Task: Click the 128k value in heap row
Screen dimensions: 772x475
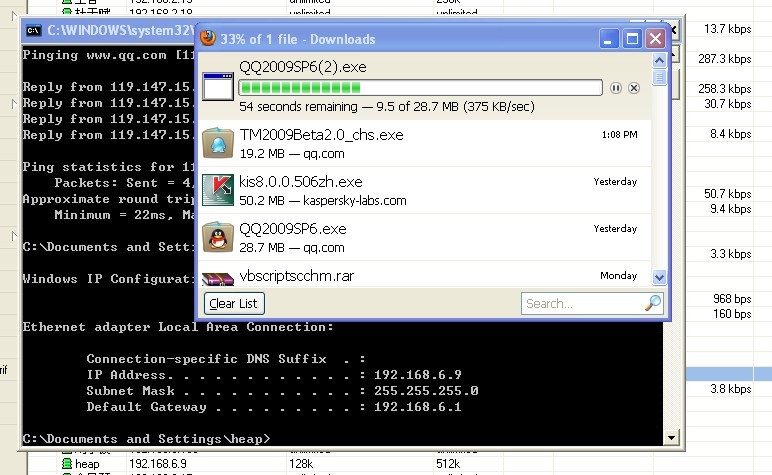Action: (301, 464)
